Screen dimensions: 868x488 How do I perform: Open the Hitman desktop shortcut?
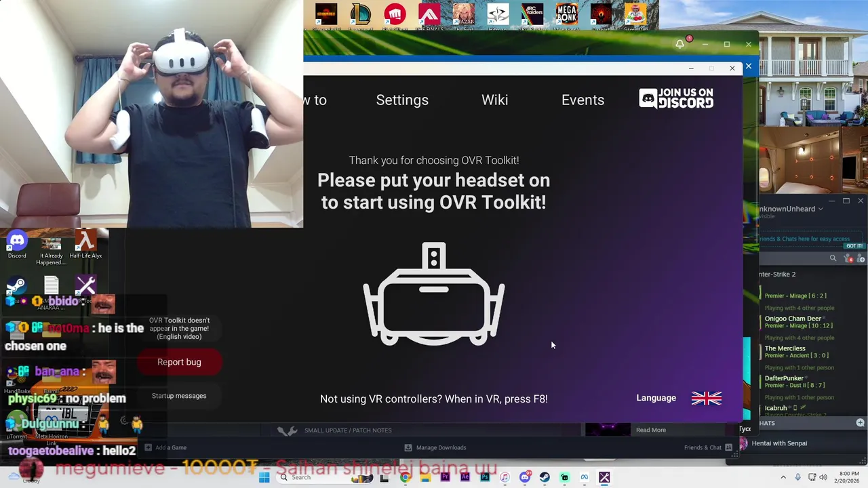point(498,16)
